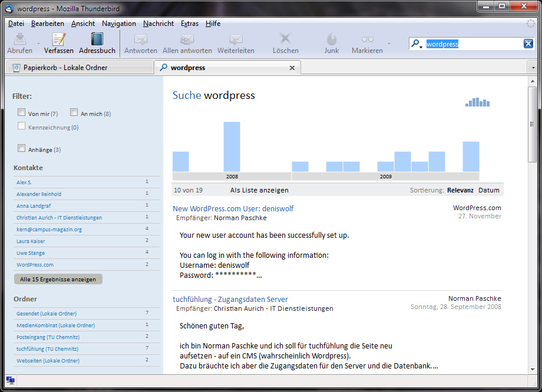
Task: Filter by contact WordPress.com
Action: coord(35,264)
